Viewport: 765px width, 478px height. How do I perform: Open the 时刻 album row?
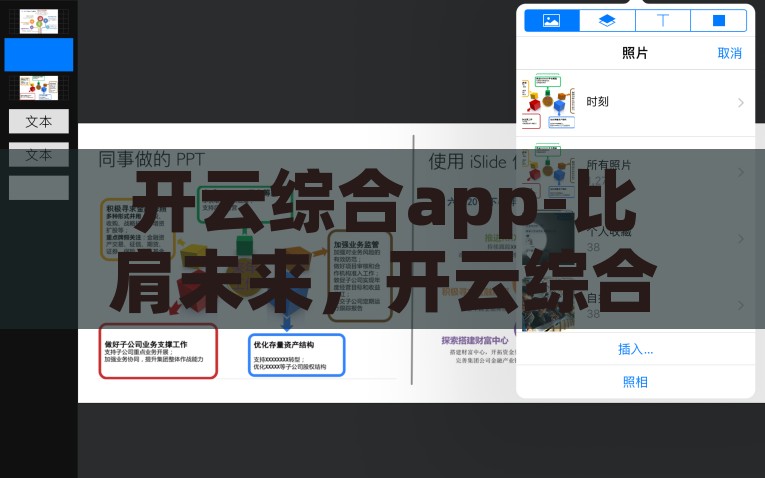click(635, 102)
